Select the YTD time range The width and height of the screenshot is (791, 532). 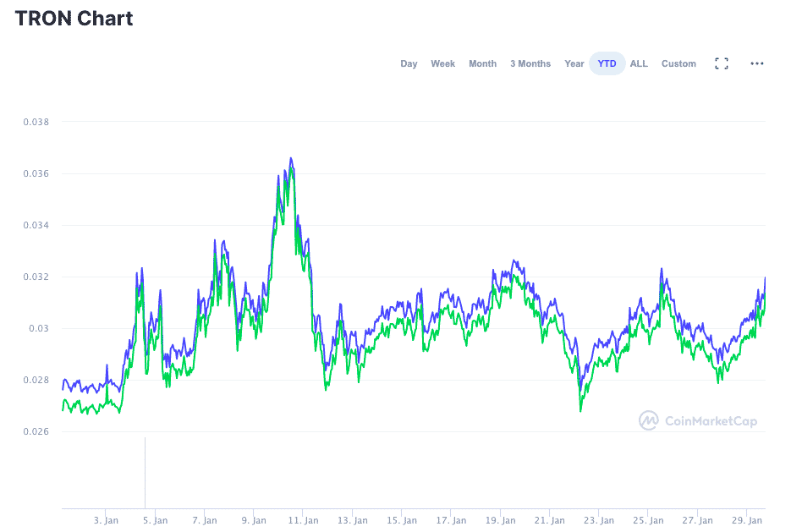pyautogui.click(x=607, y=63)
